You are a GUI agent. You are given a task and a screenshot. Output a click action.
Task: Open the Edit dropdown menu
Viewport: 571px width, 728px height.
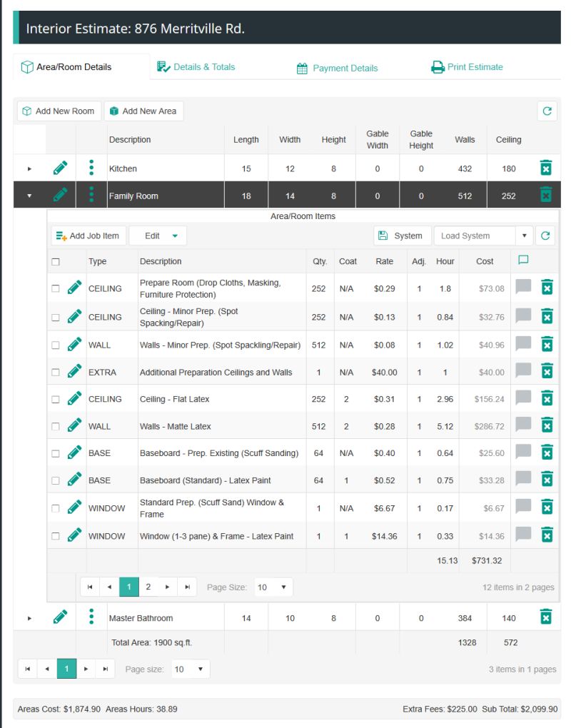click(158, 236)
